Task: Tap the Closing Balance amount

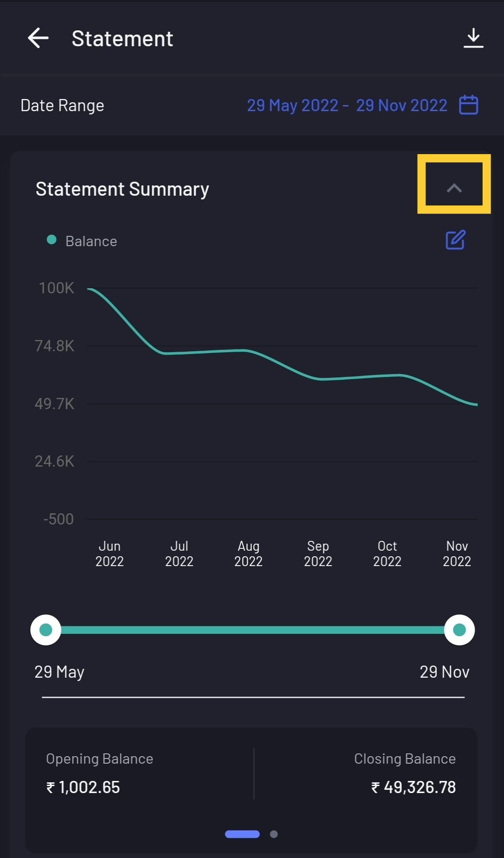Action: click(x=413, y=787)
